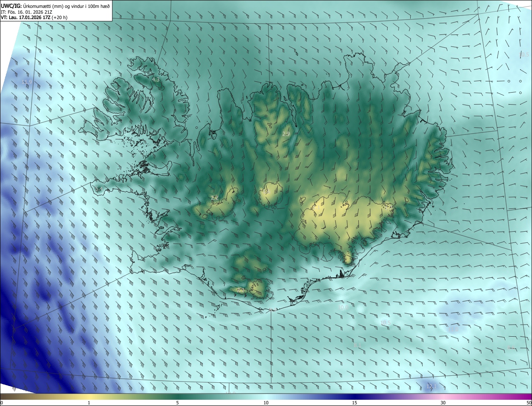Click the "8.1" value label in the southern sea
This screenshot has height=406, width=532.
pos(357,345)
